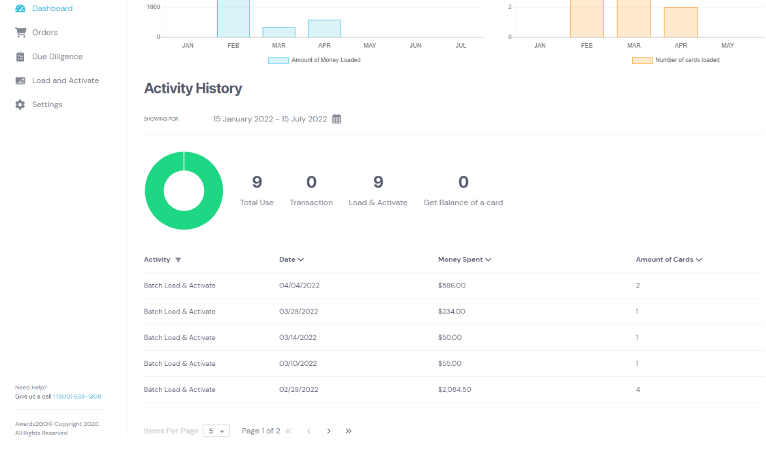The image size is (766, 460).
Task: Select the date cell 03/28/2022
Action: pos(298,312)
